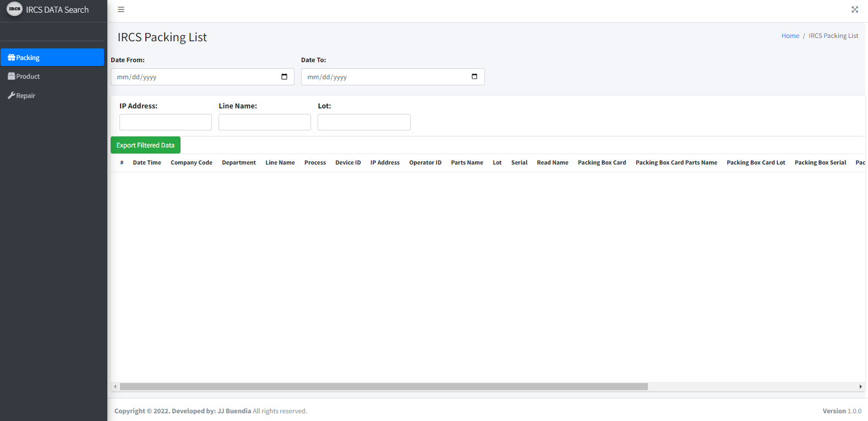Click the box icon beside Product
Screen dimensions: 868x421
pyautogui.click(x=11, y=76)
